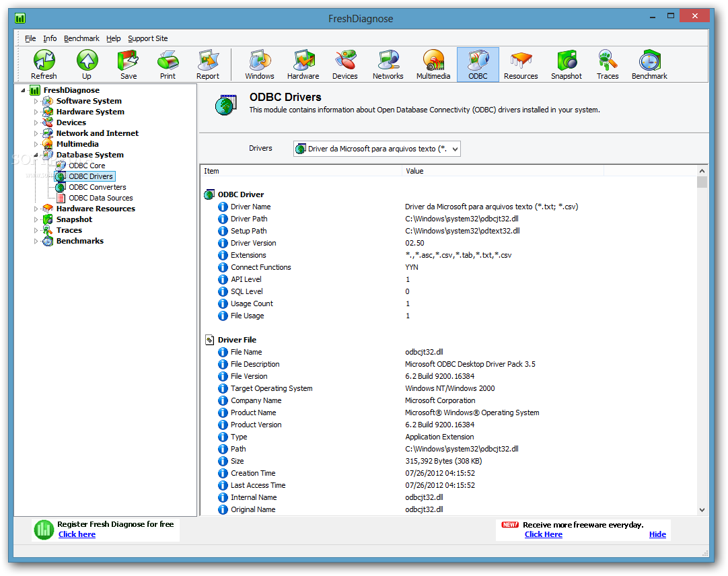
Task: Click the Hide link
Action: pos(657,534)
